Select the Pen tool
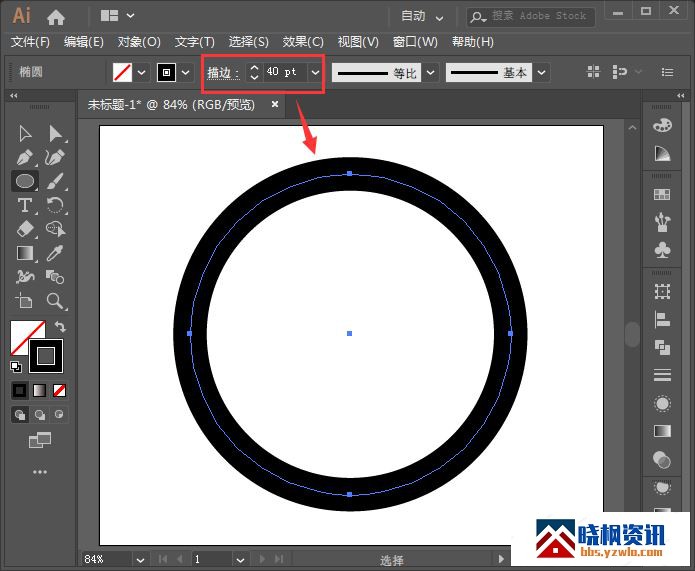695x571 pixels. 25,157
